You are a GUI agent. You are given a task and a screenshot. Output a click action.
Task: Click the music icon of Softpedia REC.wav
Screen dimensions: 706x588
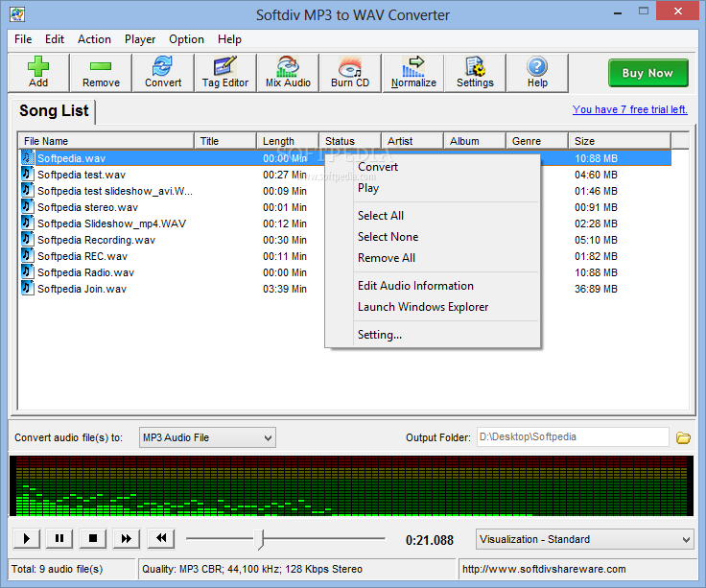(x=27, y=256)
